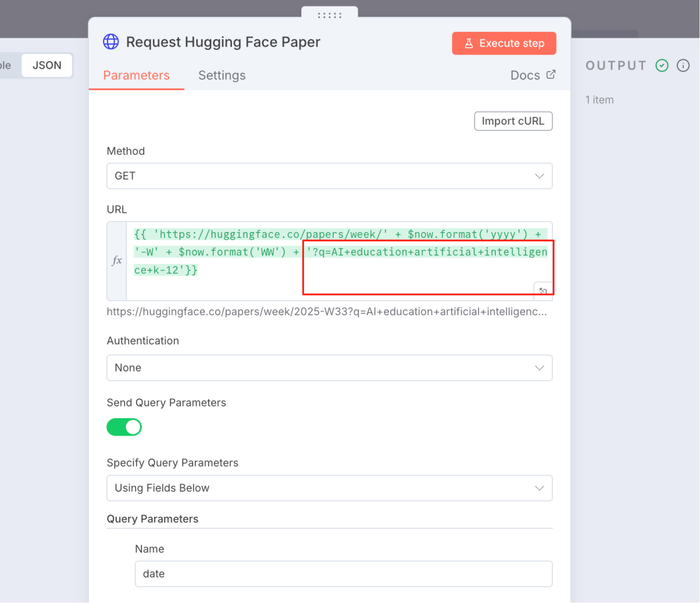Click the OUTPUT panel heading
This screenshot has width=700, height=603.
(x=616, y=65)
